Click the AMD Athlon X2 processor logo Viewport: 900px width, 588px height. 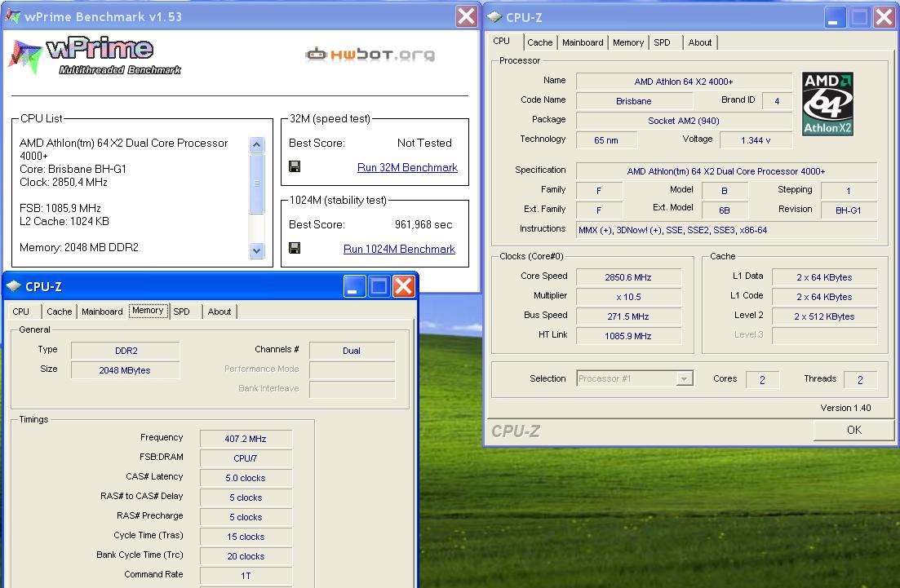(827, 104)
